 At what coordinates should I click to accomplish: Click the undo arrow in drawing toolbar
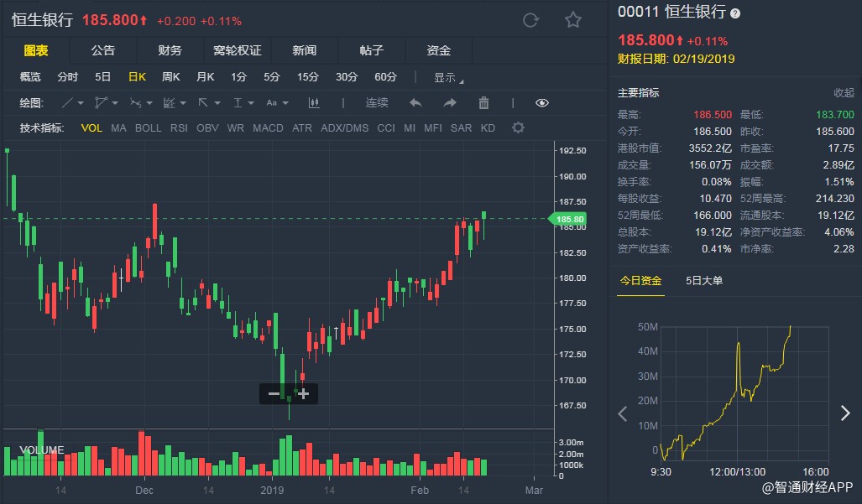tap(415, 103)
